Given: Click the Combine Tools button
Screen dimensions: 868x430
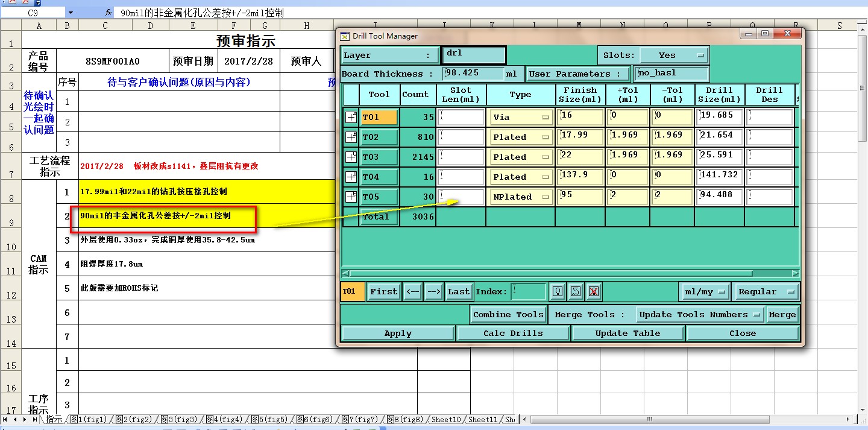Looking at the screenshot, I should tap(509, 314).
